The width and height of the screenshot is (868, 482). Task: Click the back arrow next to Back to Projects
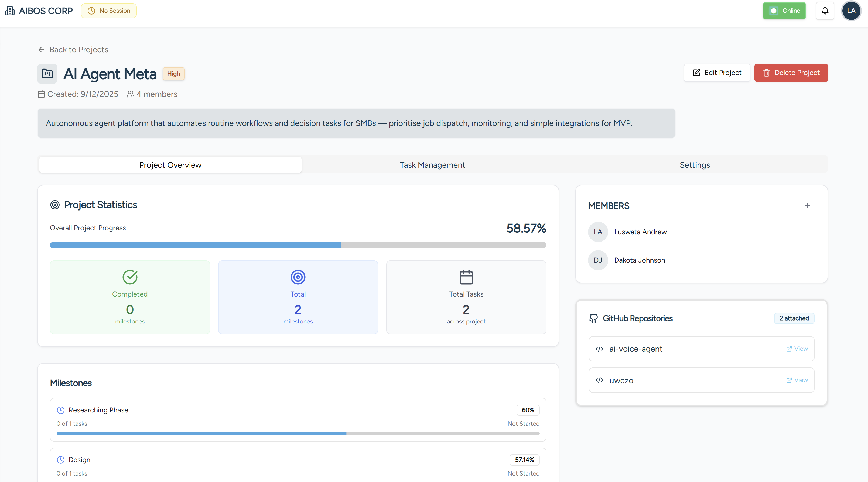click(x=41, y=50)
